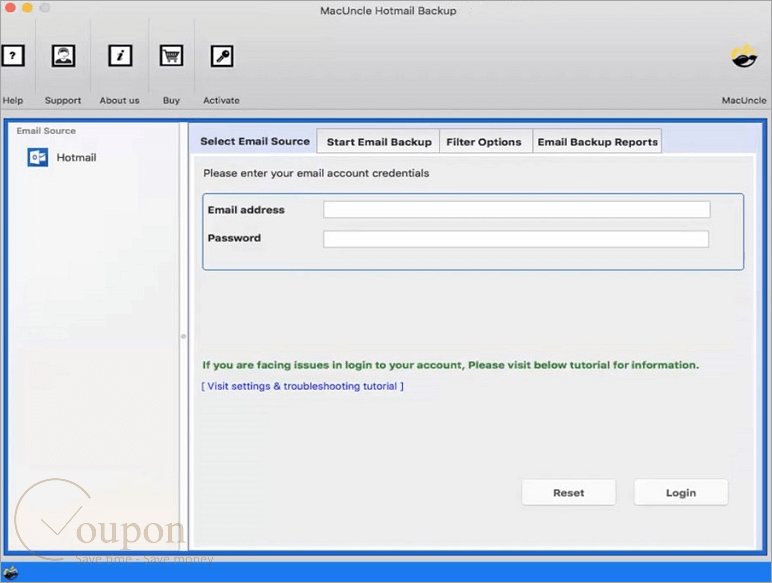Close the window with red button
The width and height of the screenshot is (772, 583).
tap(10, 8)
